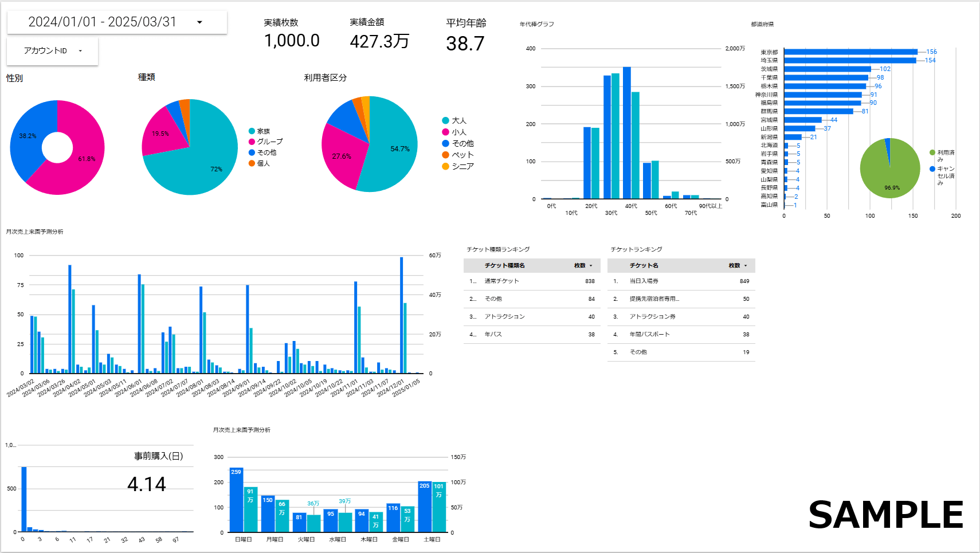Select the ペット legend marker
Image resolution: width=980 pixels, height=553 pixels.
(x=445, y=155)
